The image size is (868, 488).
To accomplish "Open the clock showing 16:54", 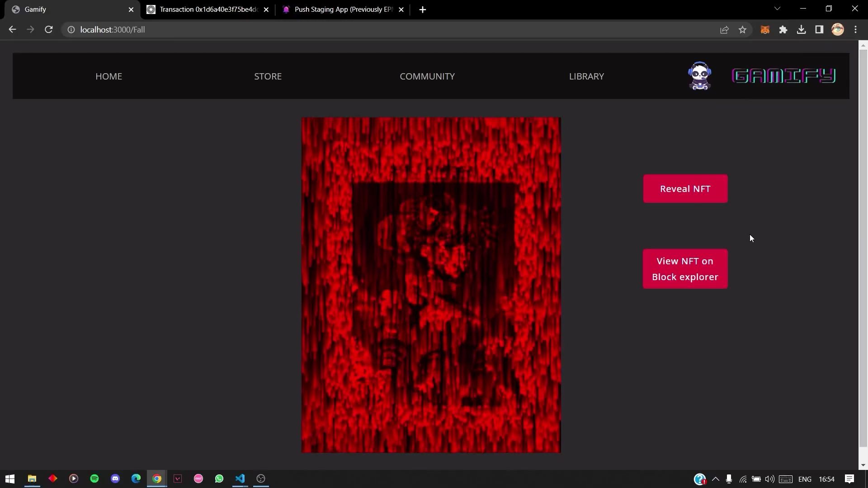I will [x=826, y=479].
